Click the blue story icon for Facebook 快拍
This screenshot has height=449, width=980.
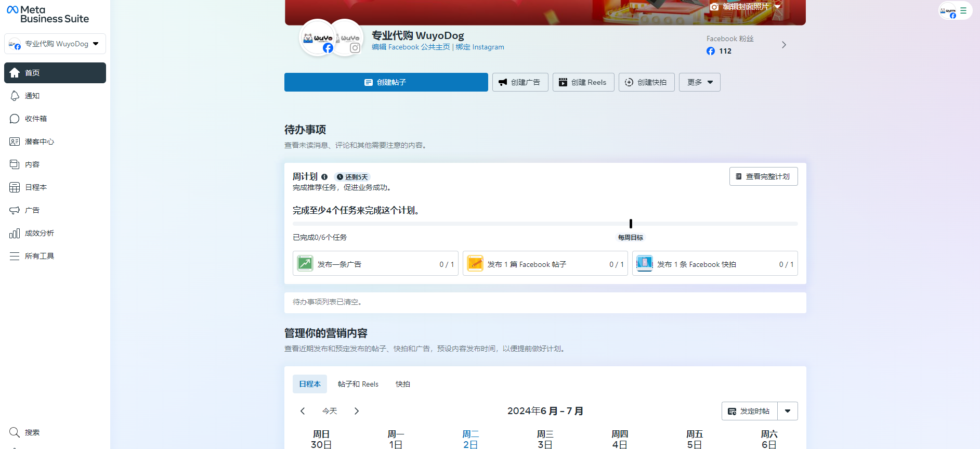click(x=645, y=263)
